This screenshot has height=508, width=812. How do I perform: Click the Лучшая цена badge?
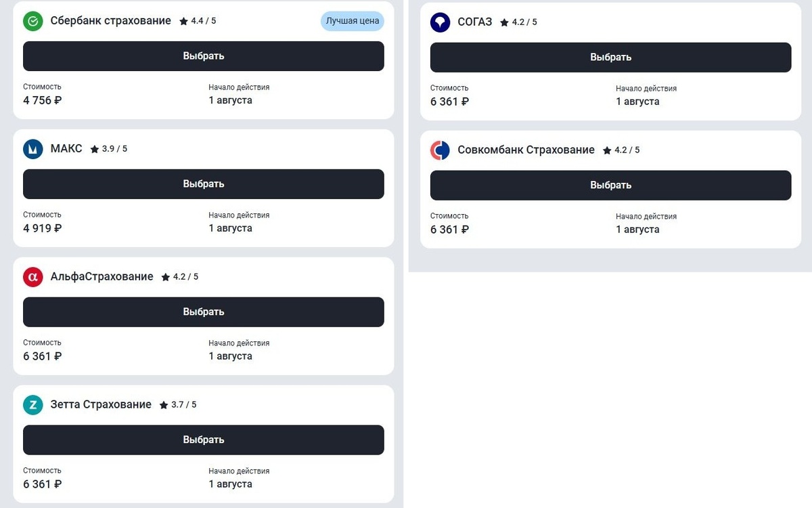353,21
